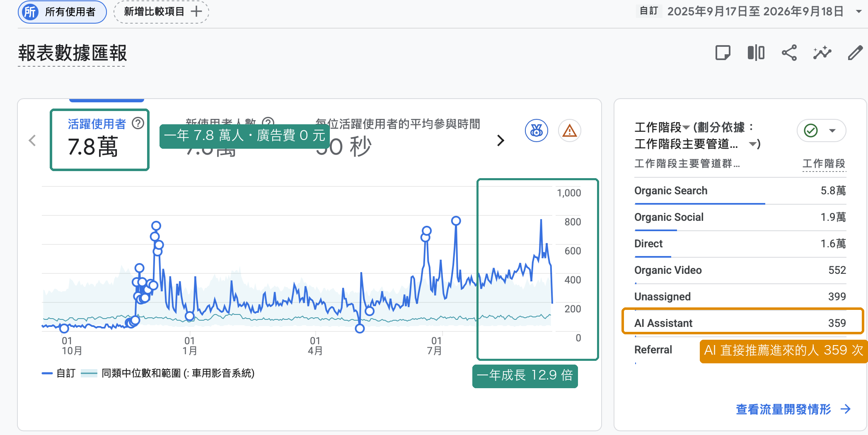
Task: Open 查看流量開發情形 link
Action: 793,409
